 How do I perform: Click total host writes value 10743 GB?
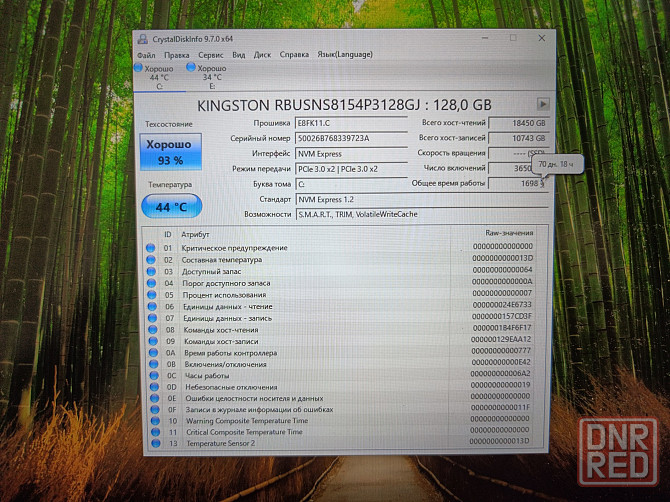[518, 138]
